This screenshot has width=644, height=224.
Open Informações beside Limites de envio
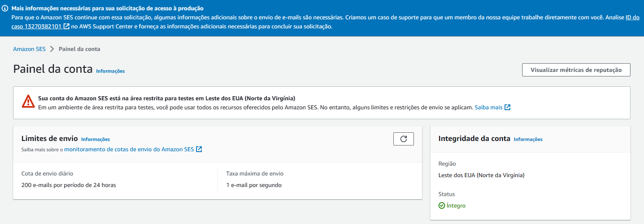tap(96, 139)
